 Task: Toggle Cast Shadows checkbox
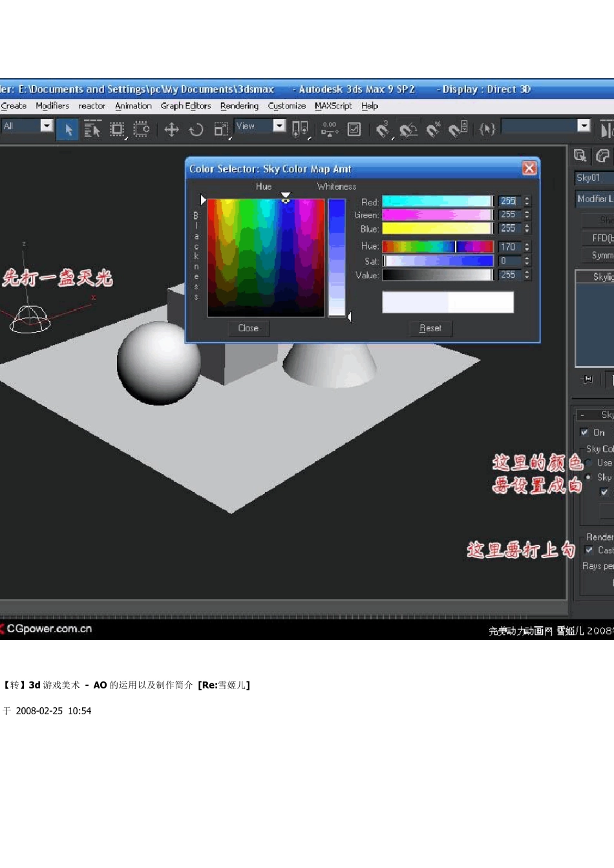click(x=589, y=550)
